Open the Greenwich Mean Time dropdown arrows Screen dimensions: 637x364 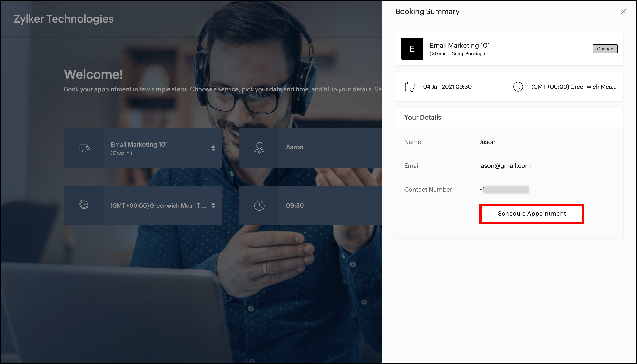coord(213,205)
